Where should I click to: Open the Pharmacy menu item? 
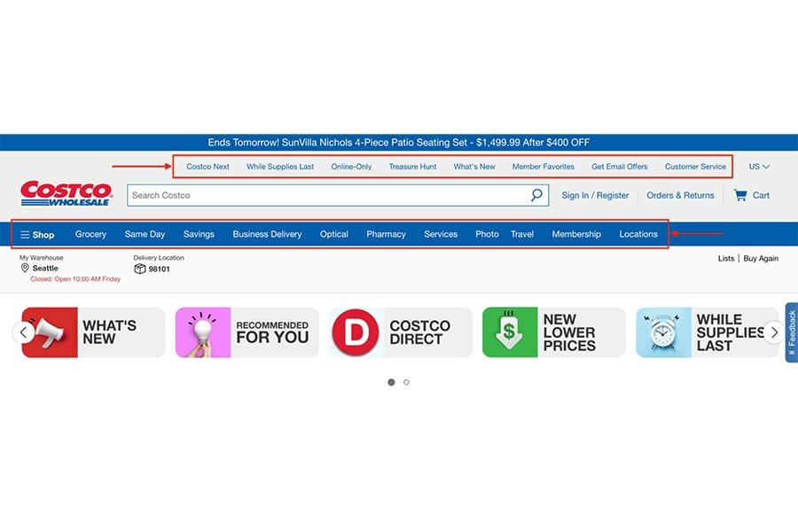tap(386, 234)
